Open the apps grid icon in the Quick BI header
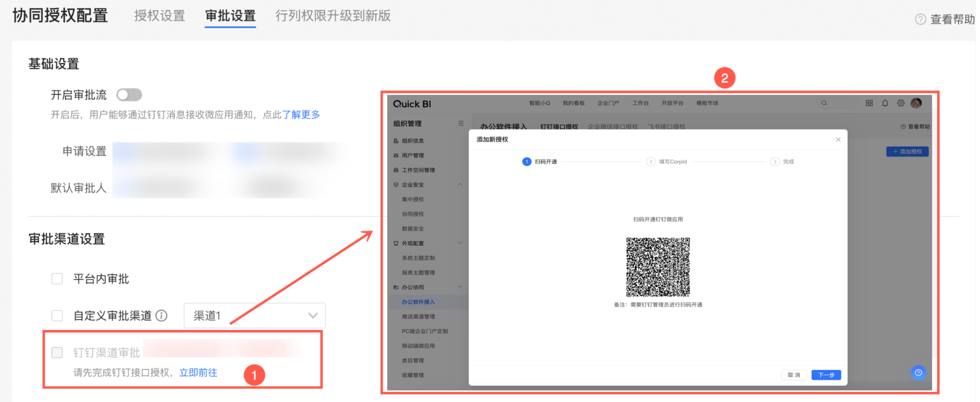Image resolution: width=980 pixels, height=402 pixels. [869, 103]
